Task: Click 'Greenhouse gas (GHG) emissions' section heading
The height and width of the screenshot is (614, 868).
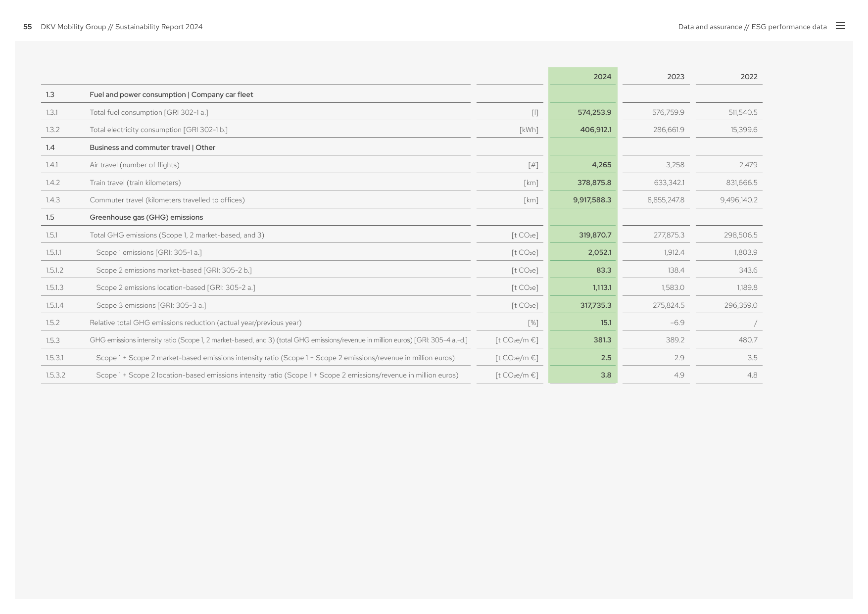Action: click(x=146, y=217)
